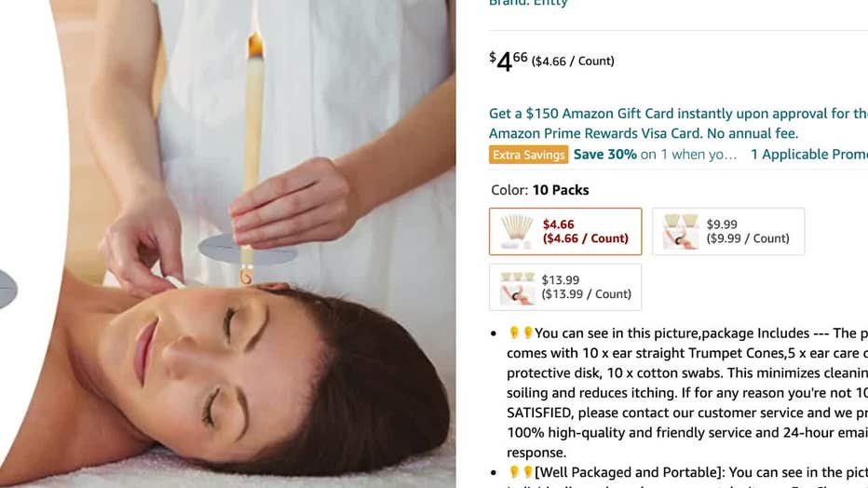Click the burning candle flame in photo
The width and height of the screenshot is (868, 488).
coord(256,45)
